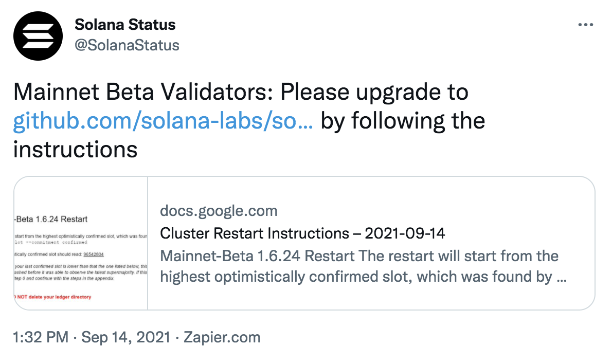
Task: Open the 1:32 PM timestamp link
Action: pos(41,337)
